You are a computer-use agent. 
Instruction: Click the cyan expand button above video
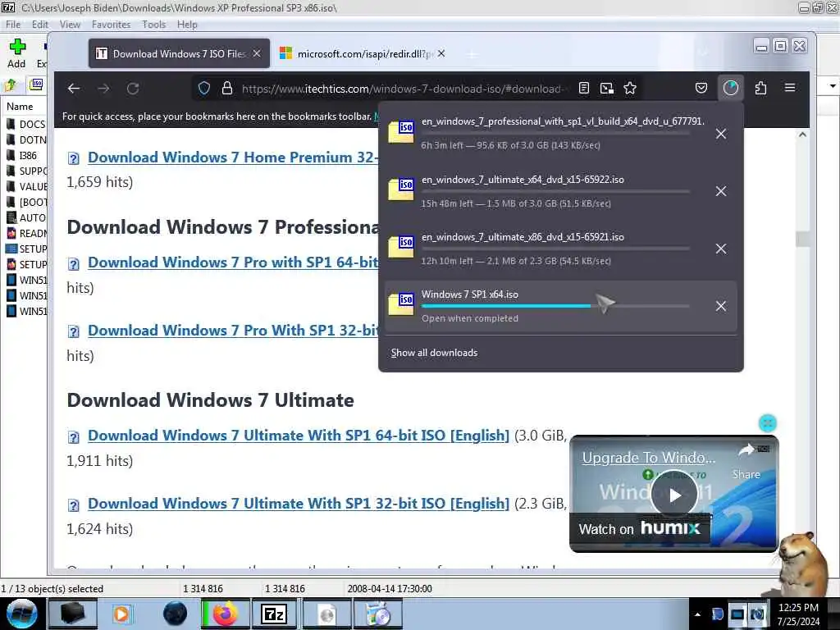[x=768, y=423]
